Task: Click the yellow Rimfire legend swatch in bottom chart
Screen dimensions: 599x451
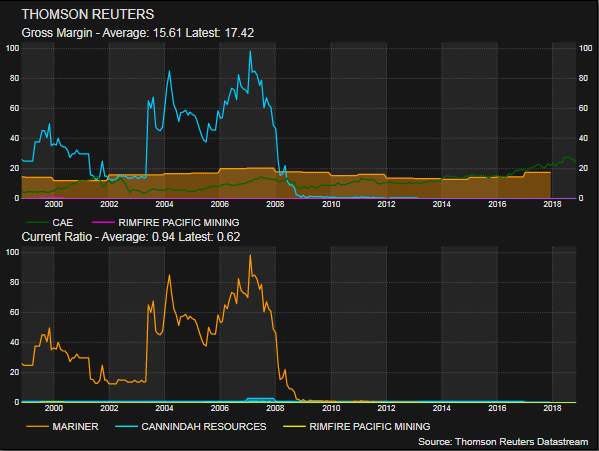Action: point(294,427)
